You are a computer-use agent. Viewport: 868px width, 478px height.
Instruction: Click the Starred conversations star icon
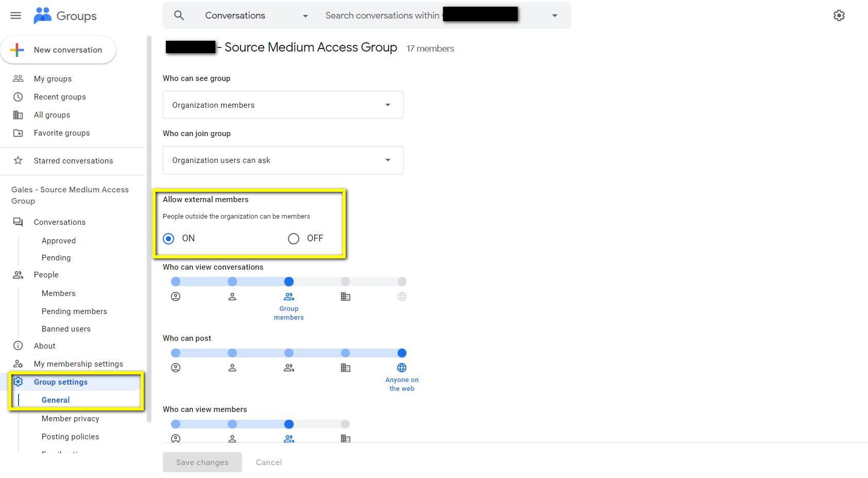(x=18, y=160)
